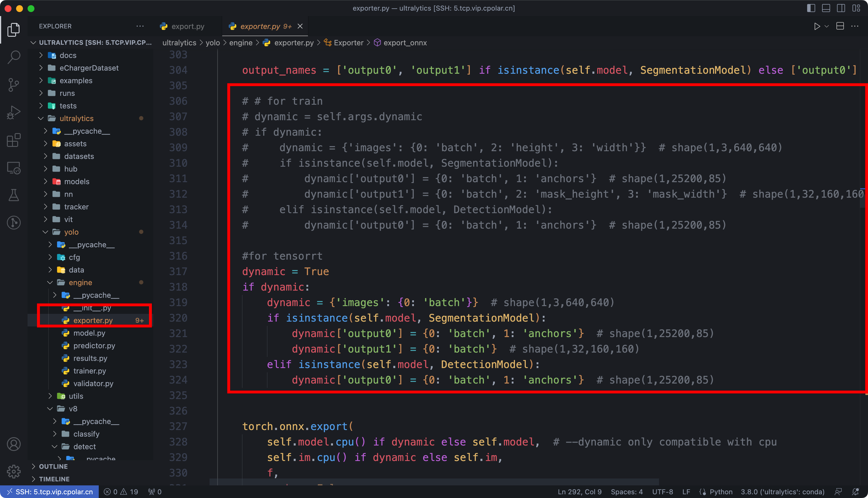The height and width of the screenshot is (498, 868).
Task: Open the Remote Explorer view
Action: (x=14, y=168)
